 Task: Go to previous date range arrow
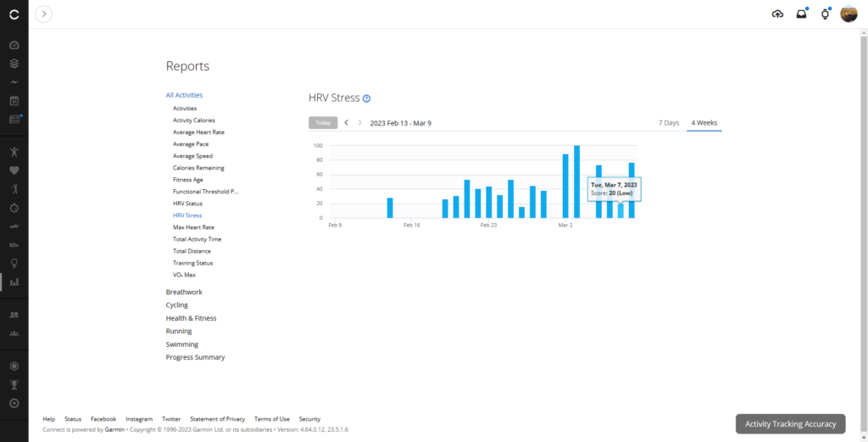(347, 122)
